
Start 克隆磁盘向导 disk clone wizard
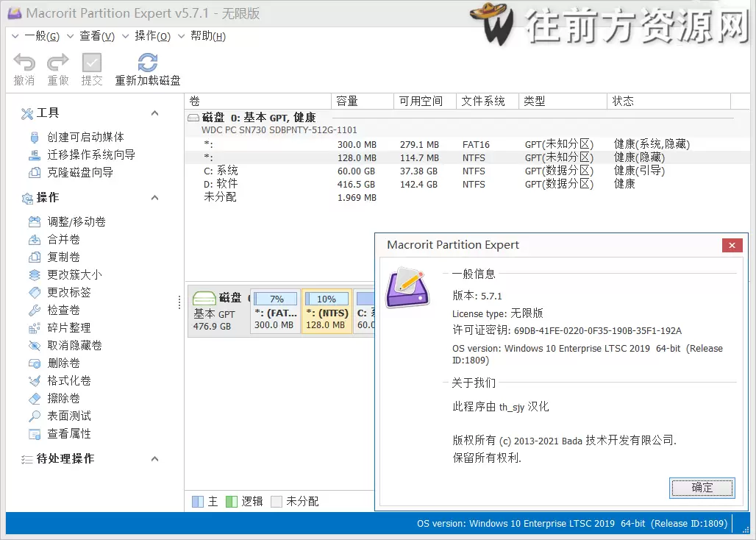(x=80, y=172)
